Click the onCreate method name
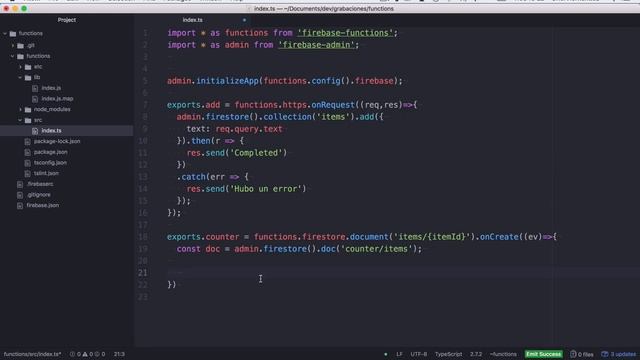This screenshot has width=640, height=360. 499,237
